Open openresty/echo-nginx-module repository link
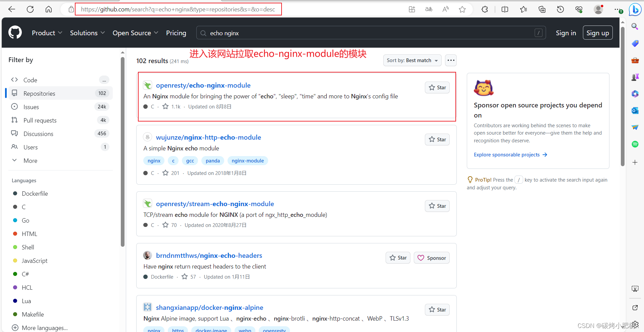Image resolution: width=644 pixels, height=332 pixels. pos(203,85)
